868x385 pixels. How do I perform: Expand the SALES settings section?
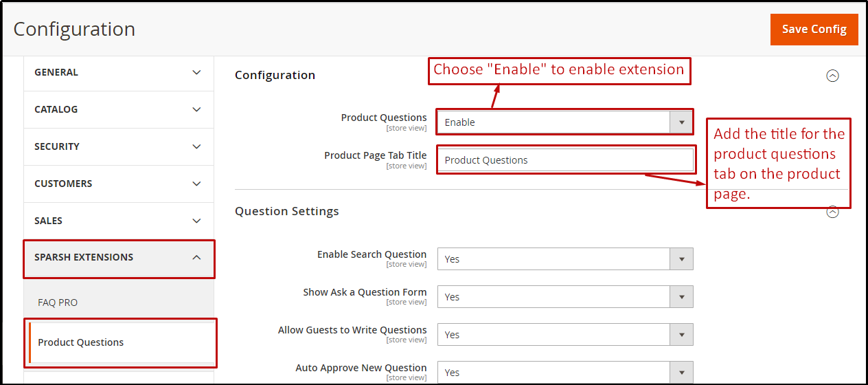coord(118,221)
